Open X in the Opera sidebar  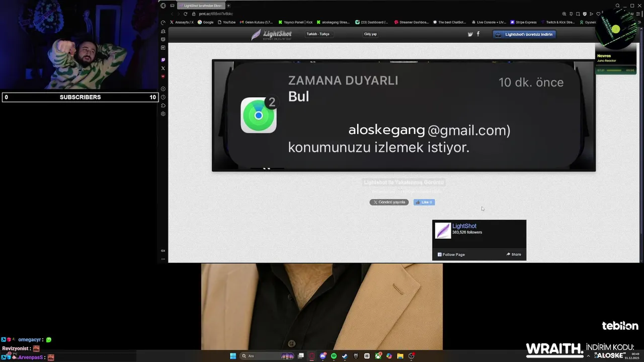[x=163, y=68]
